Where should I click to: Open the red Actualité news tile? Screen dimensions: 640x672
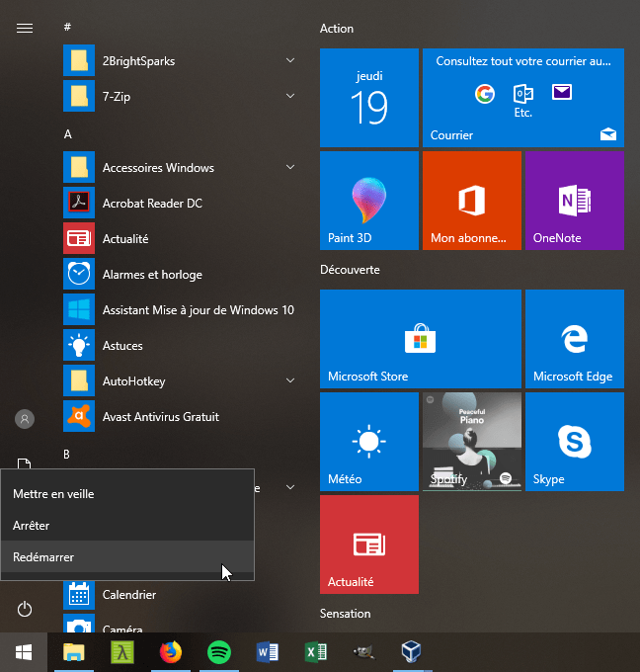369,545
